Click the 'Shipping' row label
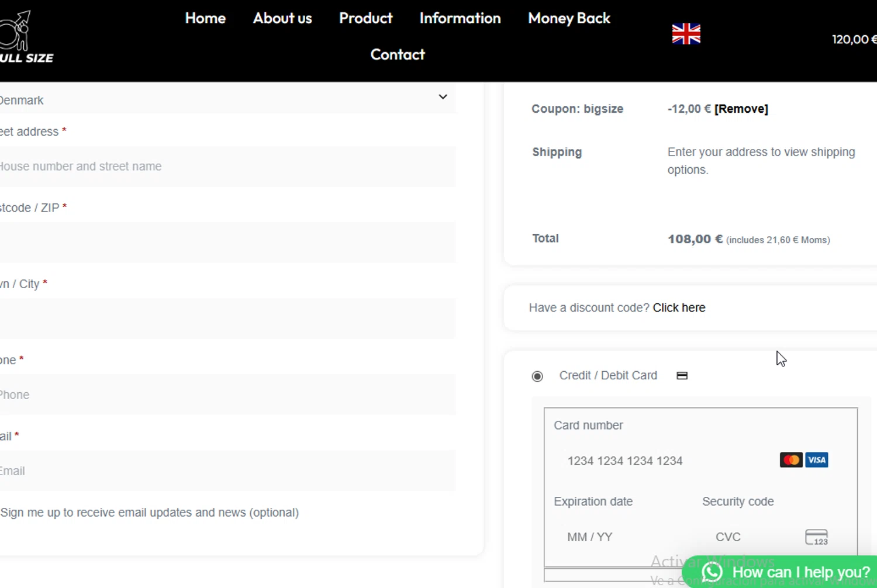The width and height of the screenshot is (877, 588). coord(557,152)
